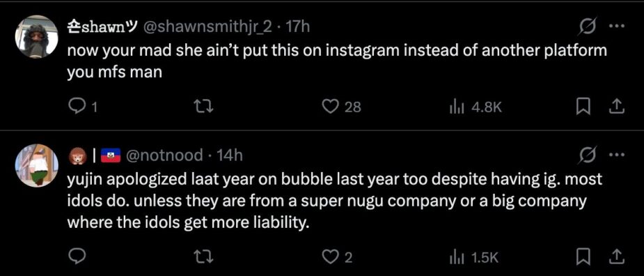
Task: Share notnood's tweet via upload icon
Action: point(616,257)
